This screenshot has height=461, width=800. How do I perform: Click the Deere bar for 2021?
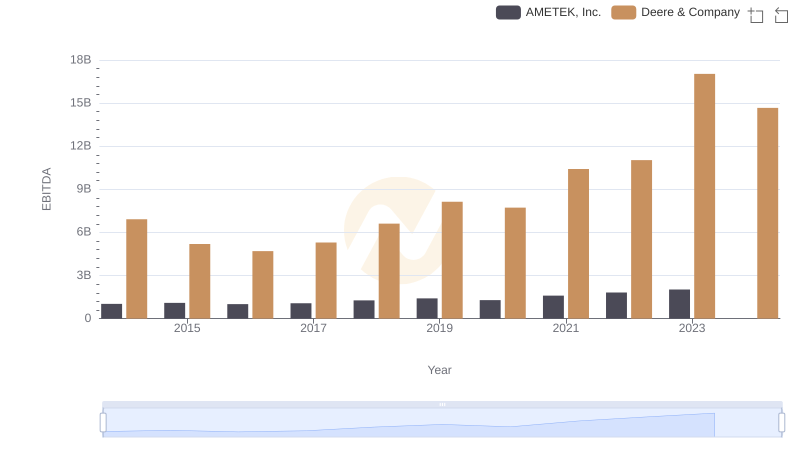(578, 244)
